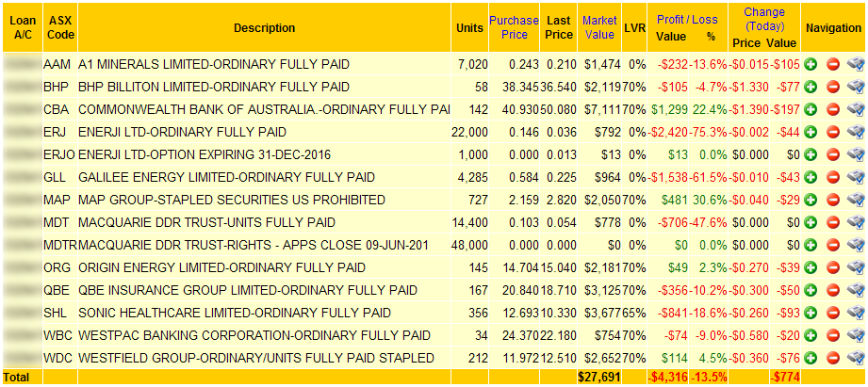Image resolution: width=868 pixels, height=387 pixels.
Task: Click the green plus icon for Sonic Healthcare
Action: (x=811, y=313)
